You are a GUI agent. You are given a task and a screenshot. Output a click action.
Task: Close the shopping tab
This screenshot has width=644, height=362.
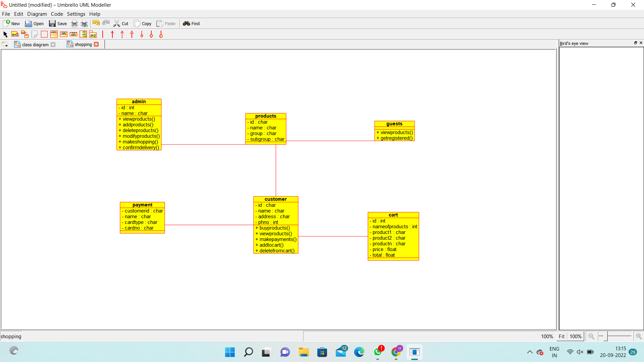tap(97, 44)
